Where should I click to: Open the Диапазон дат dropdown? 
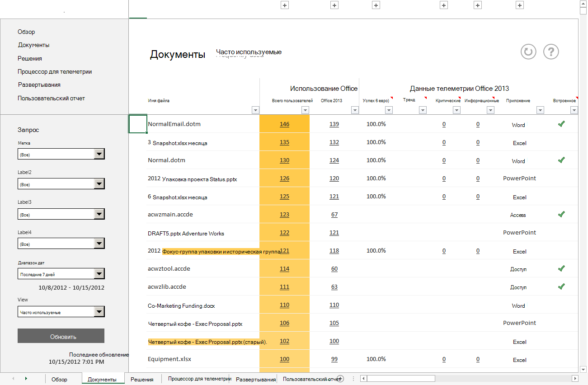pyautogui.click(x=99, y=274)
